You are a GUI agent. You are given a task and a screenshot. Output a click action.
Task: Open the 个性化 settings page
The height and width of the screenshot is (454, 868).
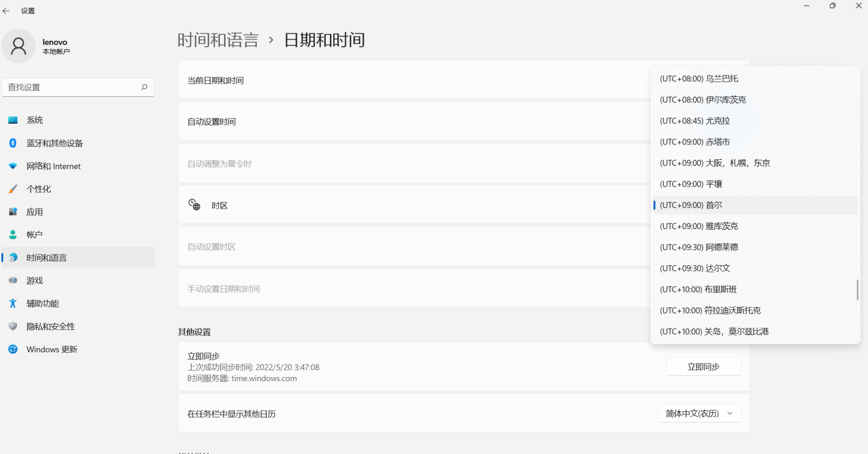pos(78,189)
